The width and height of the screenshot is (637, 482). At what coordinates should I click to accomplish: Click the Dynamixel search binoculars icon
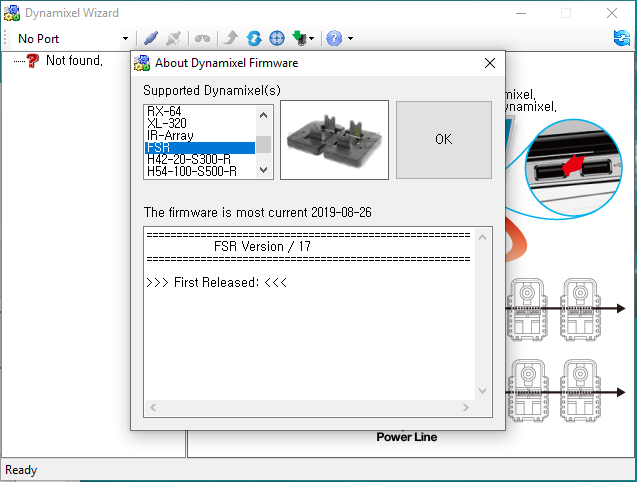pyautogui.click(x=202, y=39)
